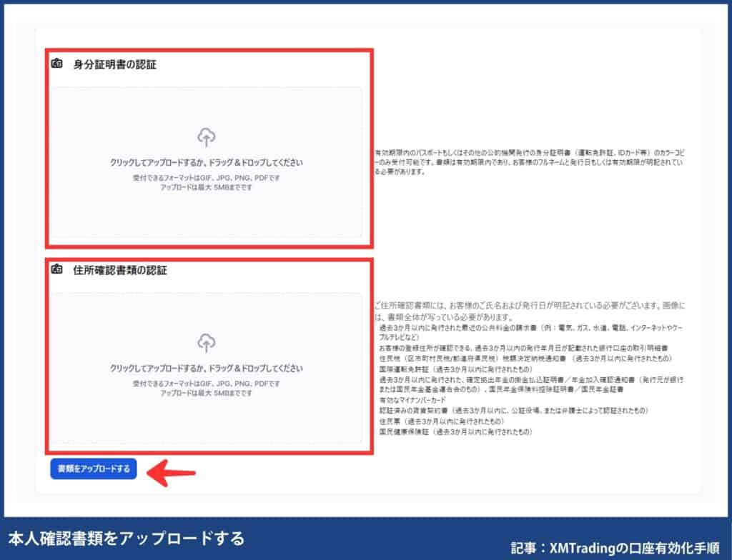The height and width of the screenshot is (560, 732).
Task: Click the passport ID requirement text 有効期限内のパスポート
Action: point(530,162)
